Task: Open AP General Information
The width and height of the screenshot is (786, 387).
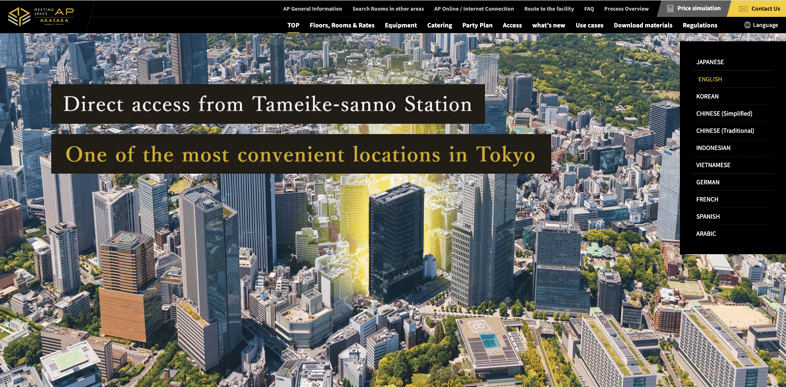Action: pyautogui.click(x=312, y=9)
